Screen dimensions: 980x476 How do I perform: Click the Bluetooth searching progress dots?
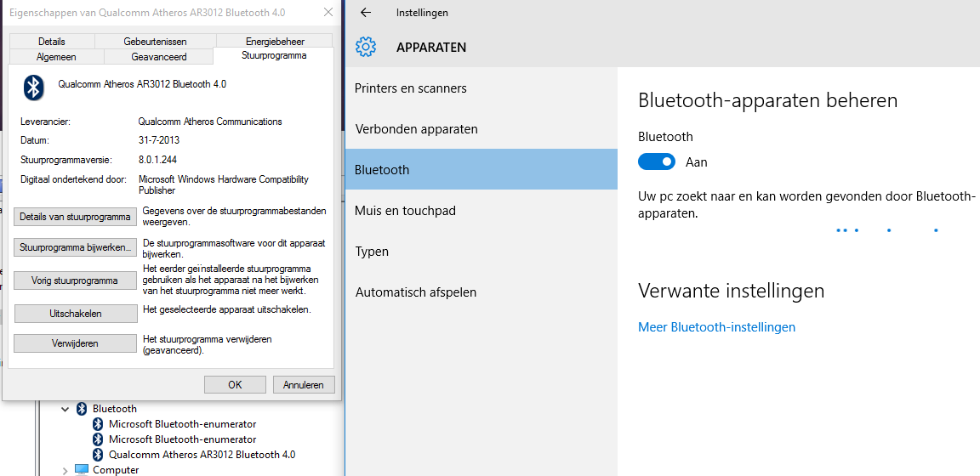(887, 230)
